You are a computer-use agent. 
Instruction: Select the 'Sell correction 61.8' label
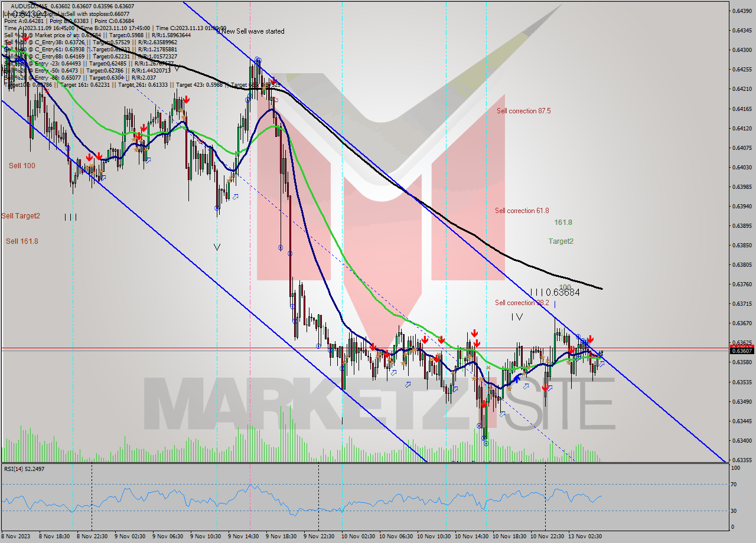522,211
